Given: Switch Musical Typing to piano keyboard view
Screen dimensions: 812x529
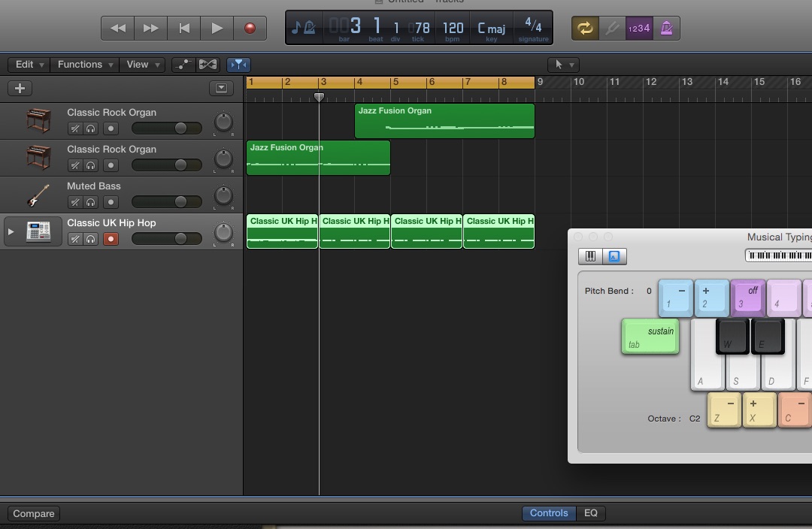Looking at the screenshot, I should (590, 257).
